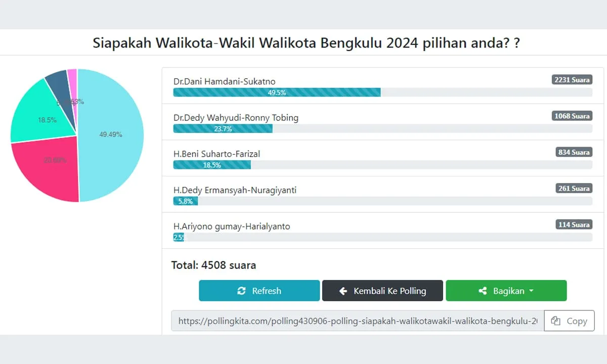Click the Copy button

(569, 321)
